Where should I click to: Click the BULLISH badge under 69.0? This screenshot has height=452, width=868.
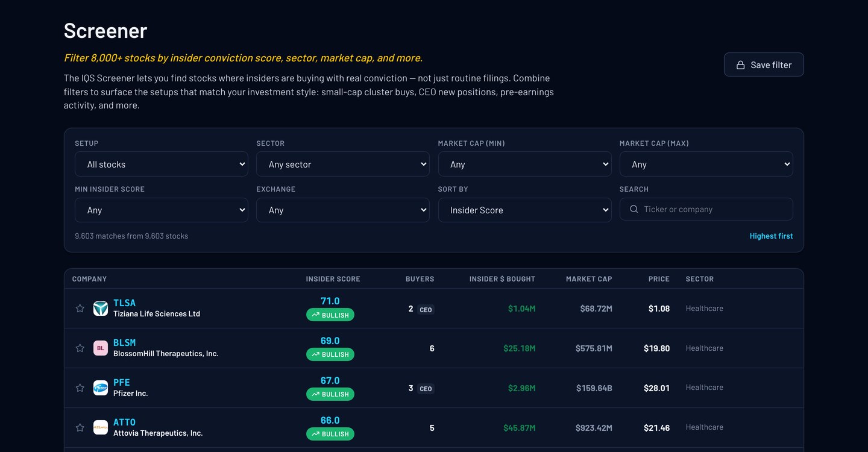click(x=330, y=354)
